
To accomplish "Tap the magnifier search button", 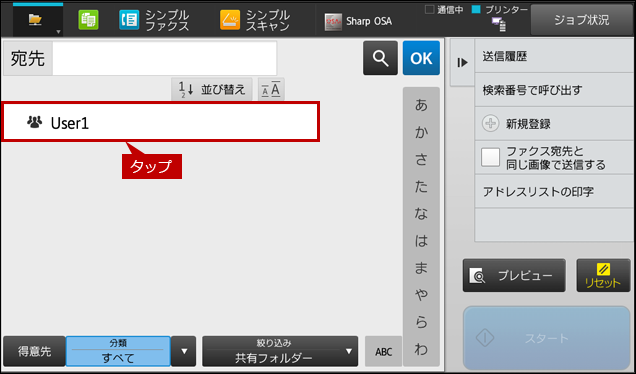I will [380, 58].
